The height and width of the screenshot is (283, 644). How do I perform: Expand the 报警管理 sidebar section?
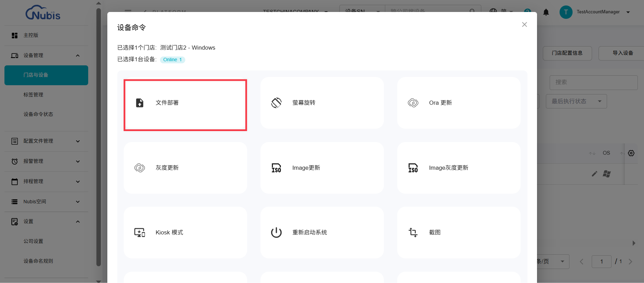coord(46,161)
